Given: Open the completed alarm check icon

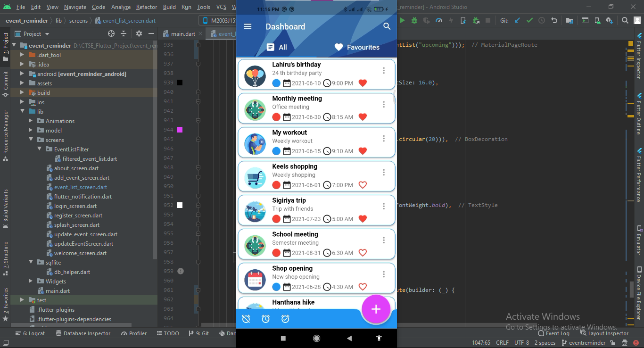Looking at the screenshot, I should pos(285,319).
